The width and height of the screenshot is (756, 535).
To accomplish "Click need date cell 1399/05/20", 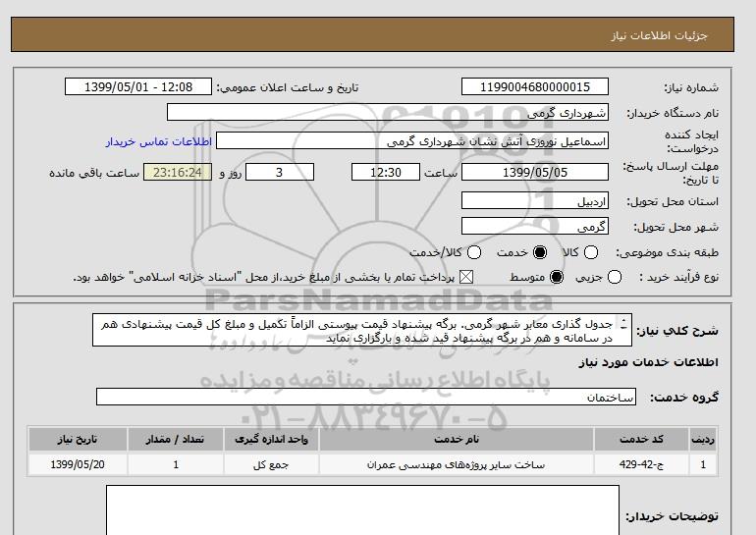I will (78, 464).
